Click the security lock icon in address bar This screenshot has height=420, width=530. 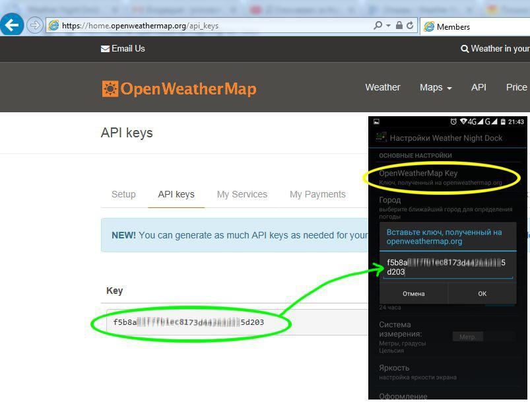click(399, 25)
